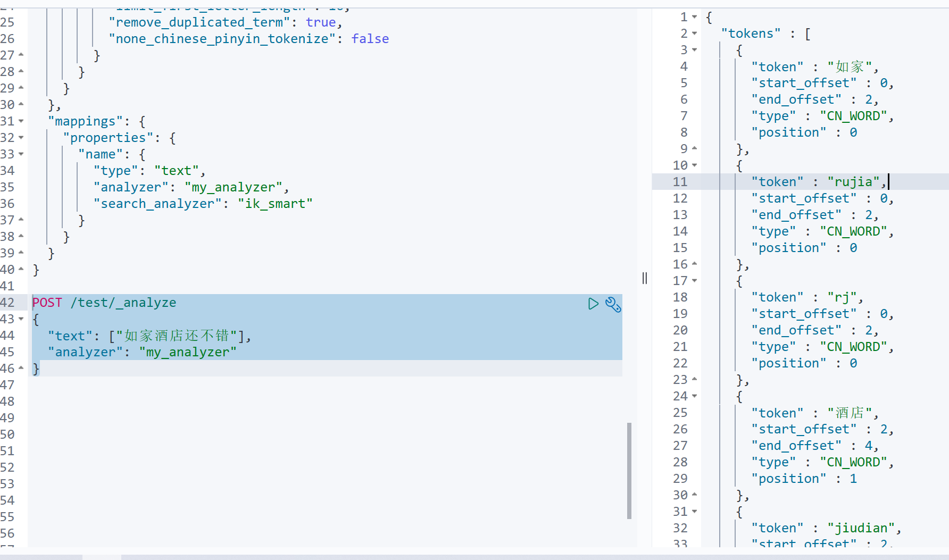Collapse response fold at line 2 tokens
The image size is (949, 560).
coord(694,34)
